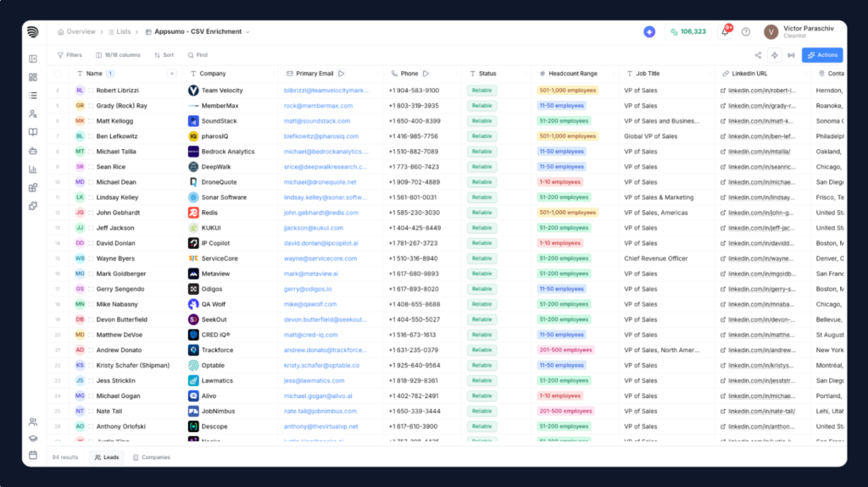Click the Chief Revenue Officer job title
Viewport: 868px width, 487px height.
point(656,258)
